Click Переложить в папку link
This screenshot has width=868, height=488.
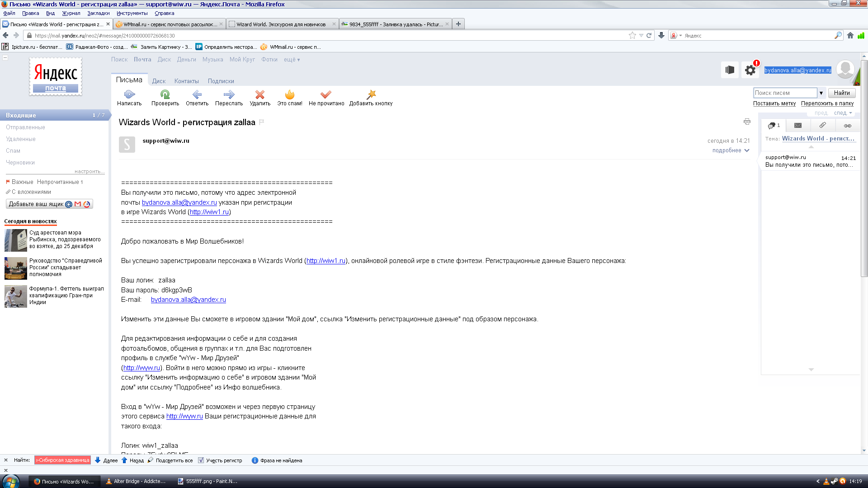tap(827, 103)
